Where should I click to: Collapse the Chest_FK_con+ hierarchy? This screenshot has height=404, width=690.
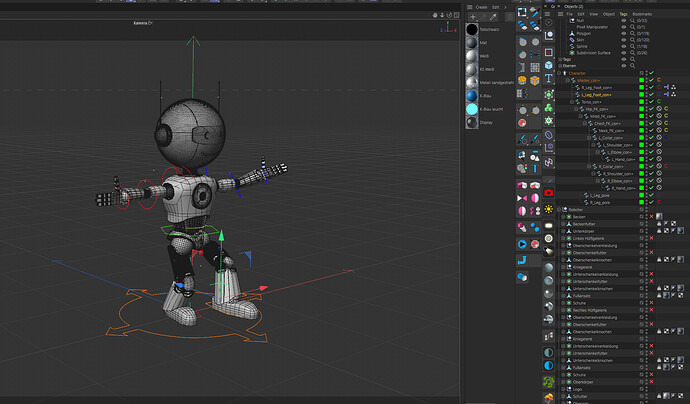click(585, 123)
